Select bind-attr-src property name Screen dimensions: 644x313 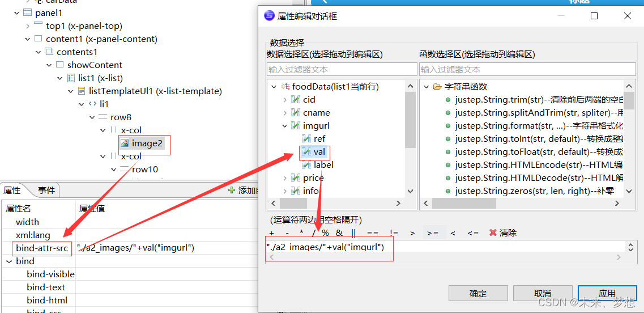coord(42,248)
